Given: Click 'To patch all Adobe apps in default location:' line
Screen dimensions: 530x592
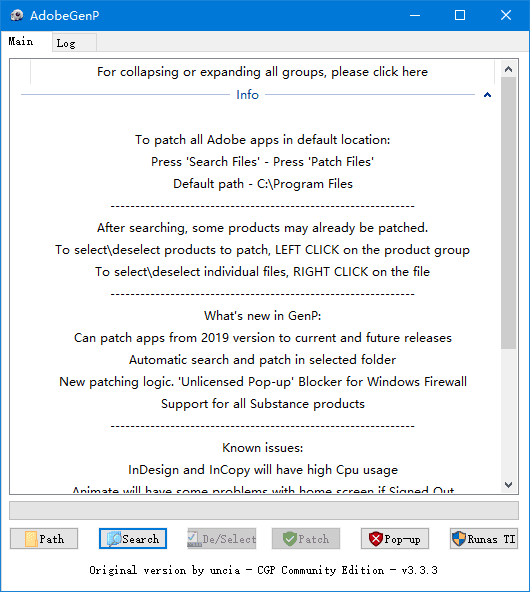Looking at the screenshot, I should pyautogui.click(x=263, y=140).
